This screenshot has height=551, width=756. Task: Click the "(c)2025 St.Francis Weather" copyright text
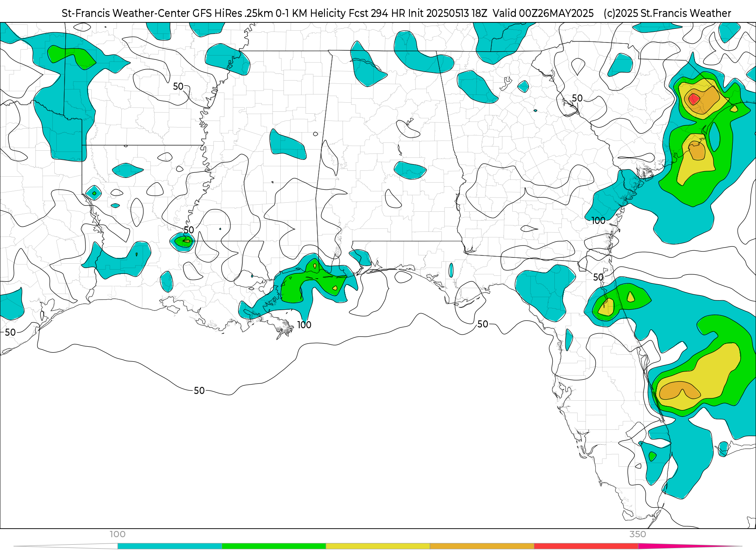[667, 13]
